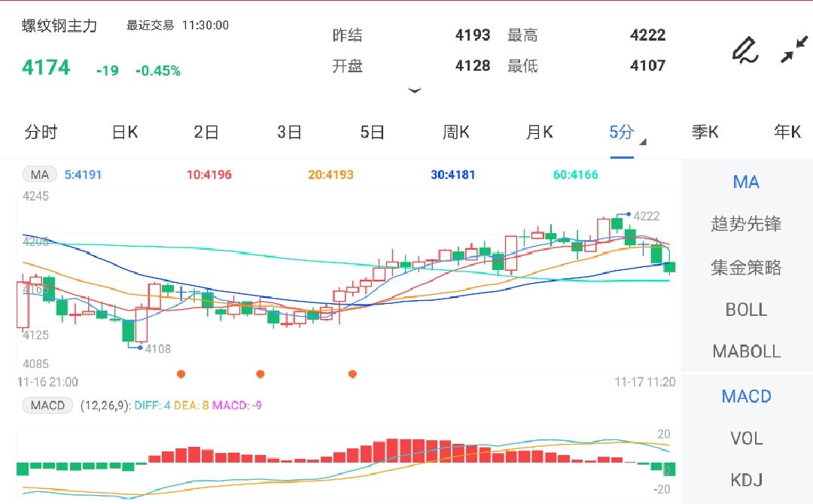Open the 年K chart tab

tap(787, 132)
